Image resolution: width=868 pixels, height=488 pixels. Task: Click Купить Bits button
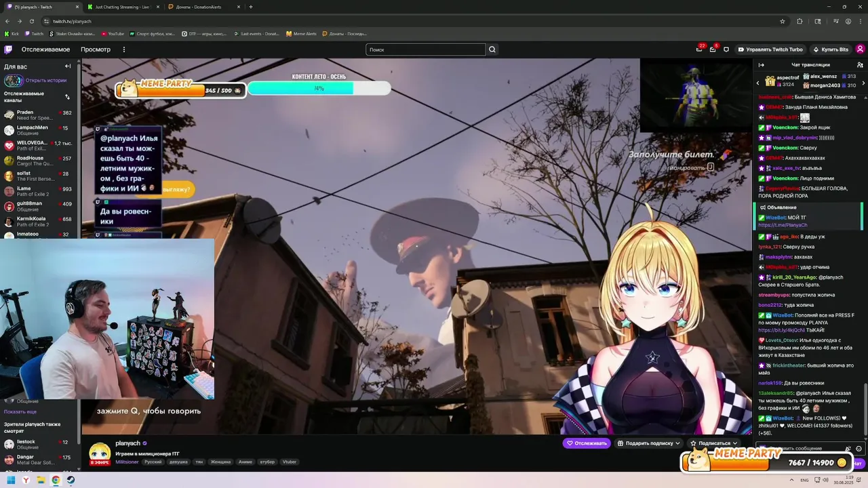tap(830, 49)
